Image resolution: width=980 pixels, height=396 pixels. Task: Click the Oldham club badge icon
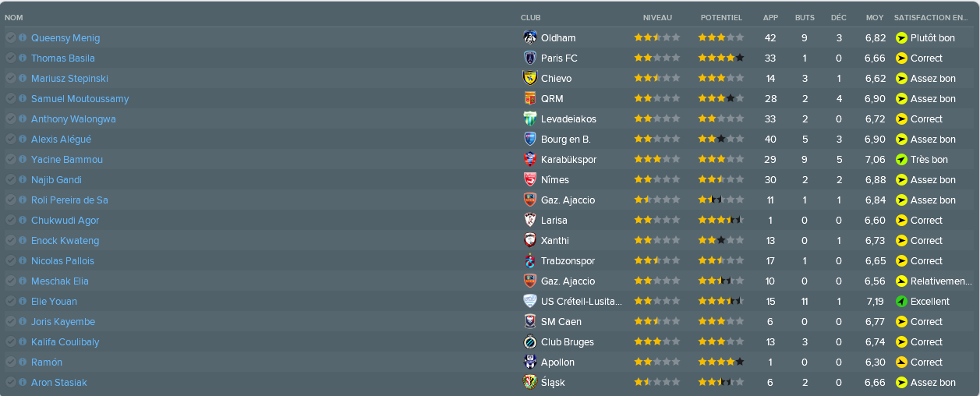coord(530,37)
